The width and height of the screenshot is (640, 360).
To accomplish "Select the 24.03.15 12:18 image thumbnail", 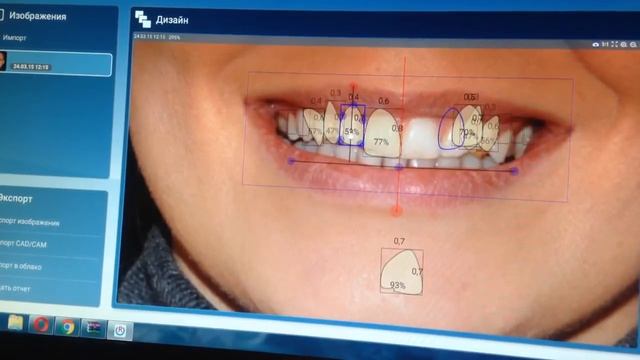I will 56,64.
